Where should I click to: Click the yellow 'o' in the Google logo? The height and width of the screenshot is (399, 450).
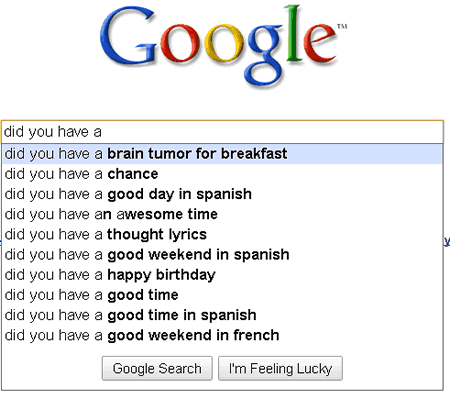pos(224,43)
